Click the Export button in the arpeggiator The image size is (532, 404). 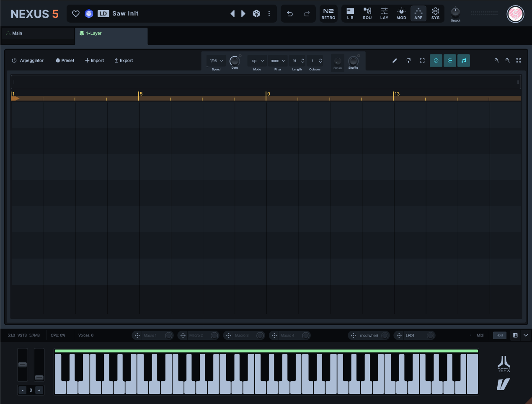point(124,60)
